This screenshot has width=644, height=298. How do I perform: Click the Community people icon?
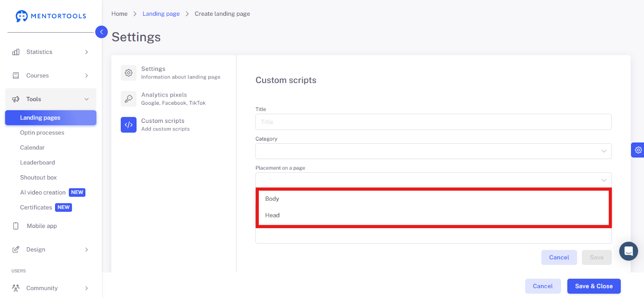(16, 288)
